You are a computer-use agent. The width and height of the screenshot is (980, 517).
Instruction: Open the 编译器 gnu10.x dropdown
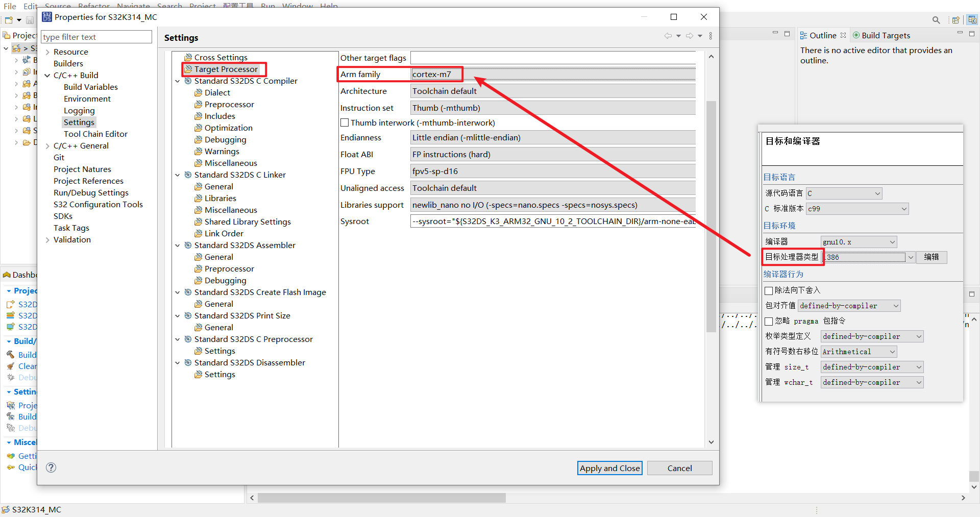859,242
